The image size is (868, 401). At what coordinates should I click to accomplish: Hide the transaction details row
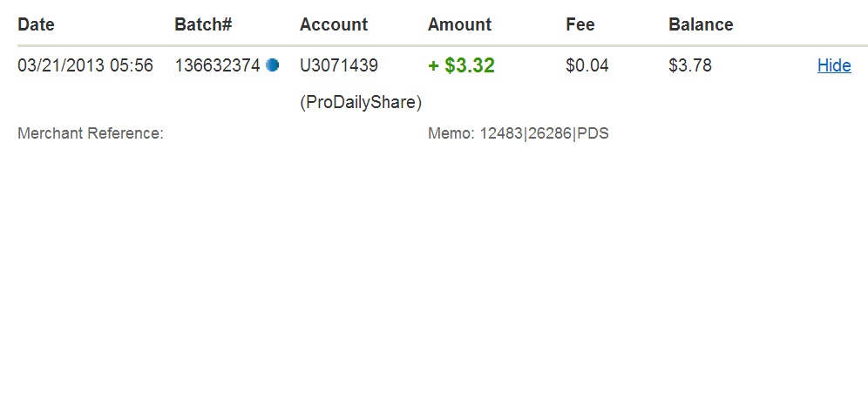tap(834, 65)
